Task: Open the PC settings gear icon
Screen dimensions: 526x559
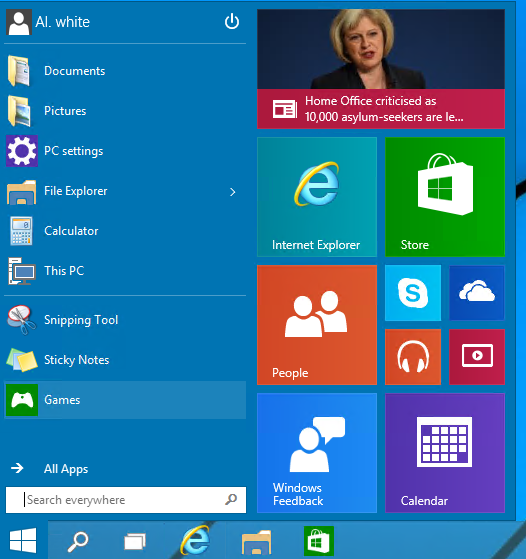Action: 22,151
